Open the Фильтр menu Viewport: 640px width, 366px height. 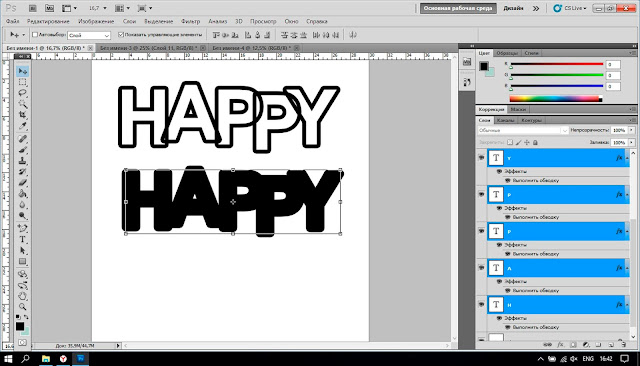click(x=191, y=21)
